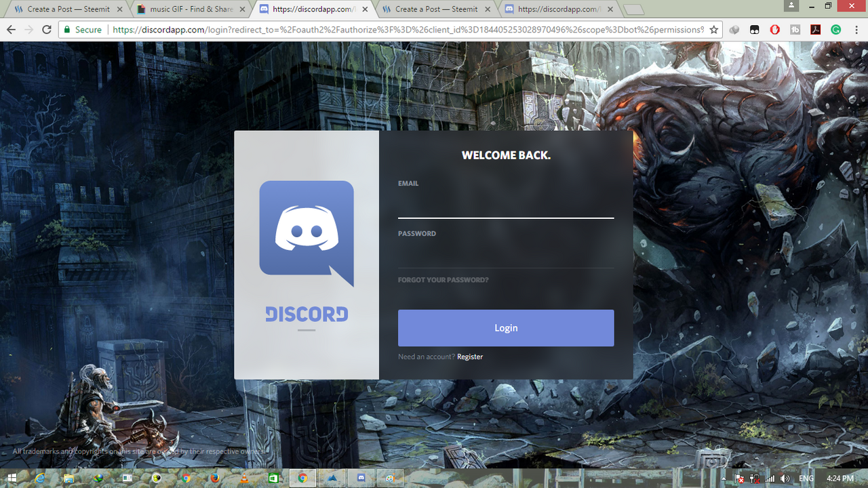Open the Tampermonkey extension icon

(754, 30)
